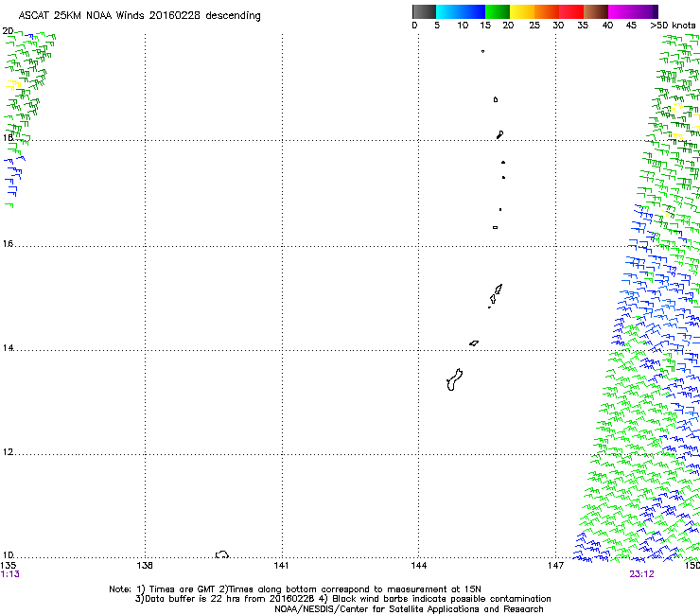Click the longitude label 138
The height and width of the screenshot is (615, 700).
tap(145, 566)
